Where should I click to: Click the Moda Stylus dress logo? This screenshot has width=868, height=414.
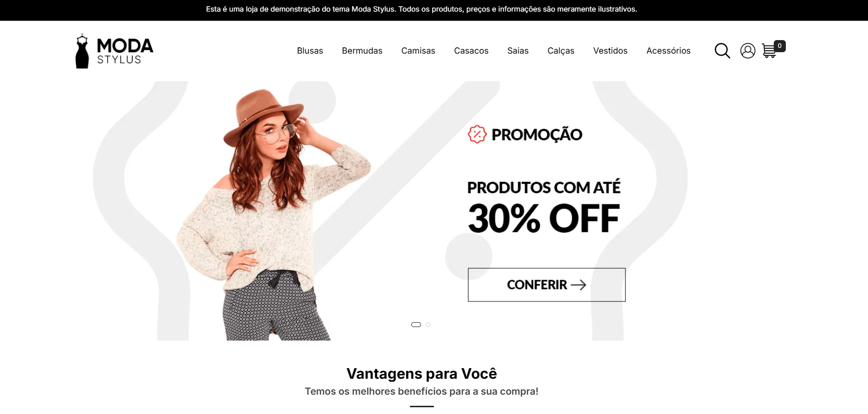(114, 51)
